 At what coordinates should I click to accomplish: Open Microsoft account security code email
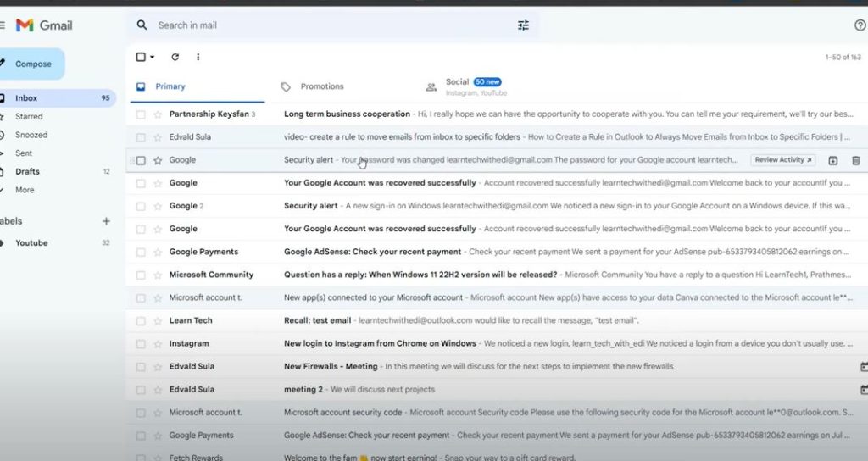(497, 413)
